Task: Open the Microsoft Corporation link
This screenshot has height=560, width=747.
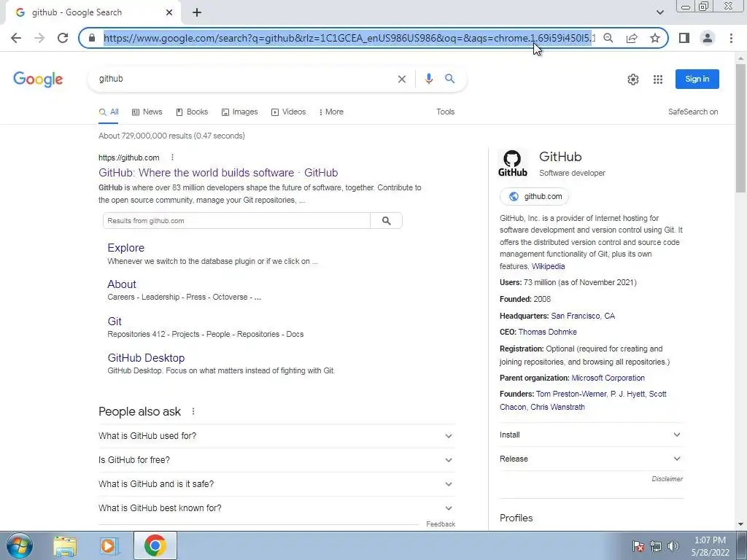Action: [x=608, y=378]
